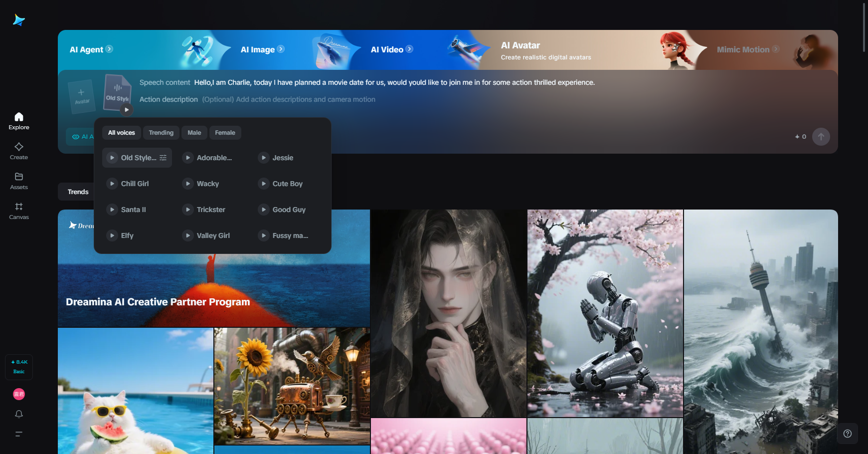The width and height of the screenshot is (868, 454).
Task: Open the Canvas workspace
Action: (x=18, y=210)
